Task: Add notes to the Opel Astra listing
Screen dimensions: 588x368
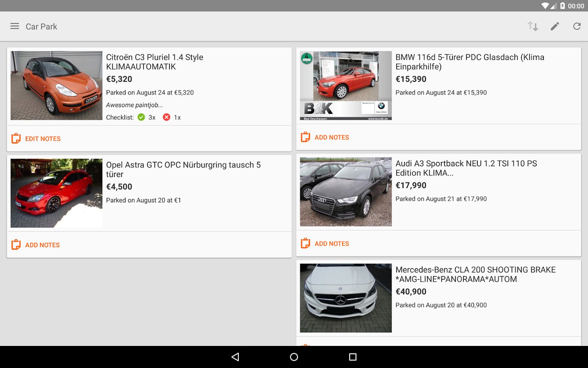Action: tap(42, 245)
